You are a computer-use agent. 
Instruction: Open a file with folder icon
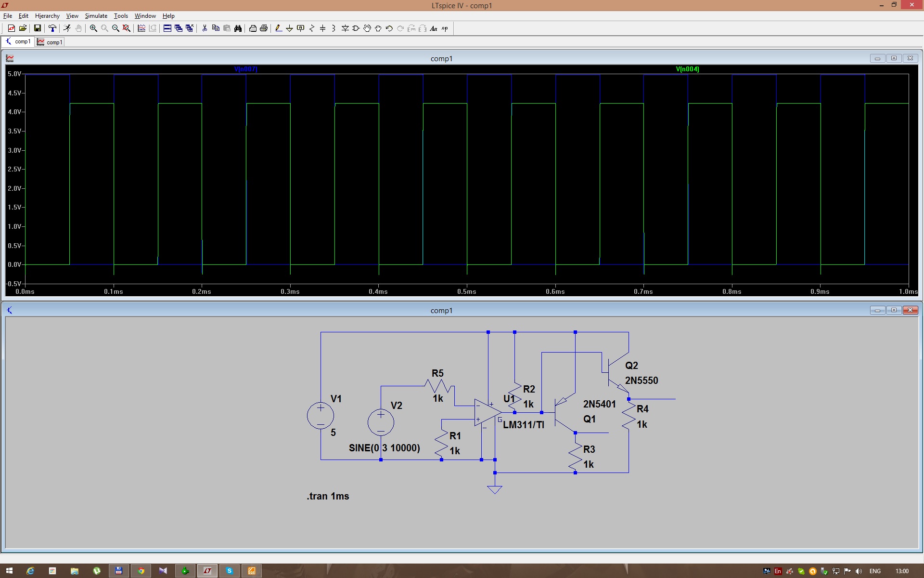[x=23, y=28]
